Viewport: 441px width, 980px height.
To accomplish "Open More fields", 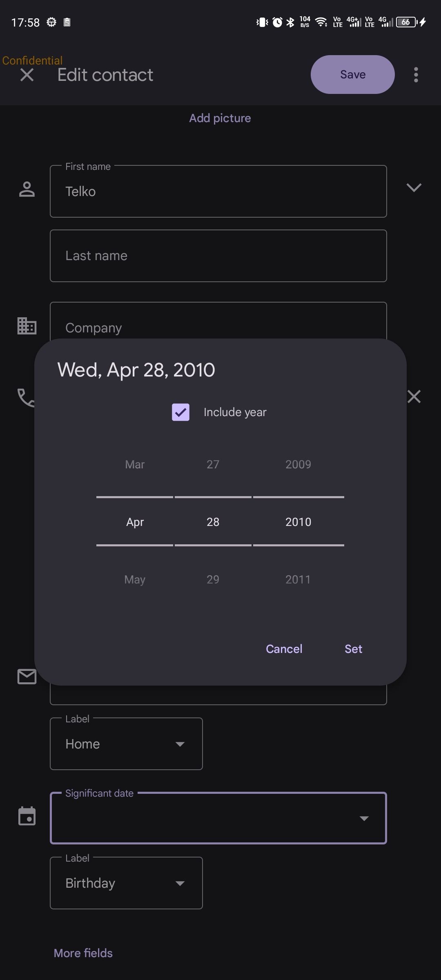I will [x=83, y=953].
